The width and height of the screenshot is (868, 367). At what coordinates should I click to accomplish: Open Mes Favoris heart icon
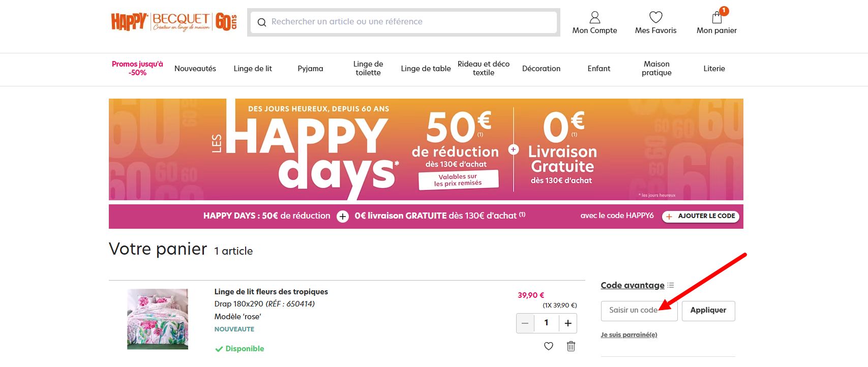pos(656,17)
